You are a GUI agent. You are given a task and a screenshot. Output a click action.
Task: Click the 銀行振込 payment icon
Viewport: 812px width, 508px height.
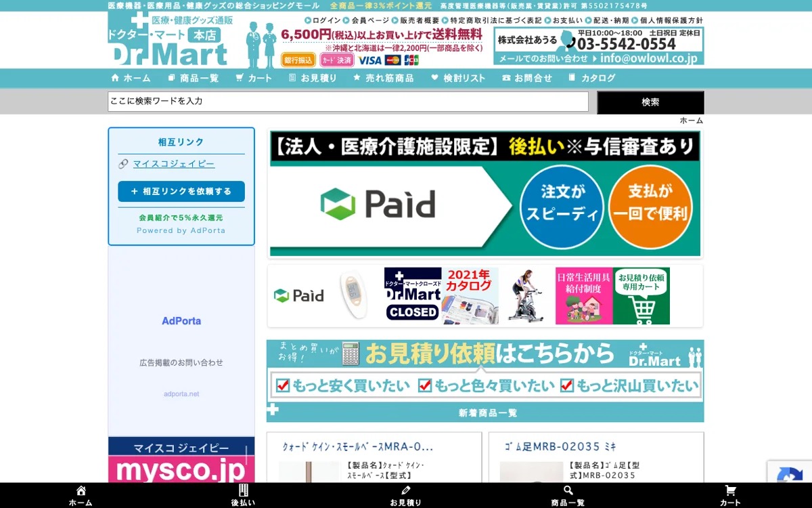tap(298, 60)
